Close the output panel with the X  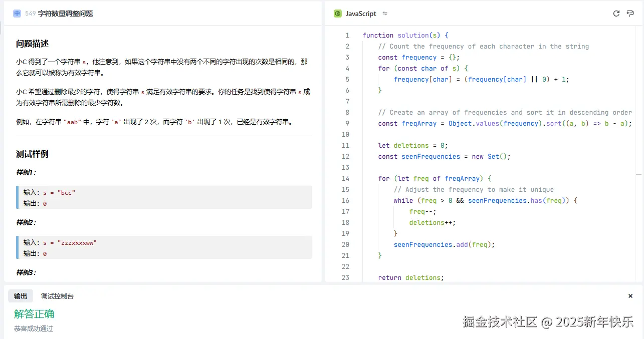pos(630,296)
